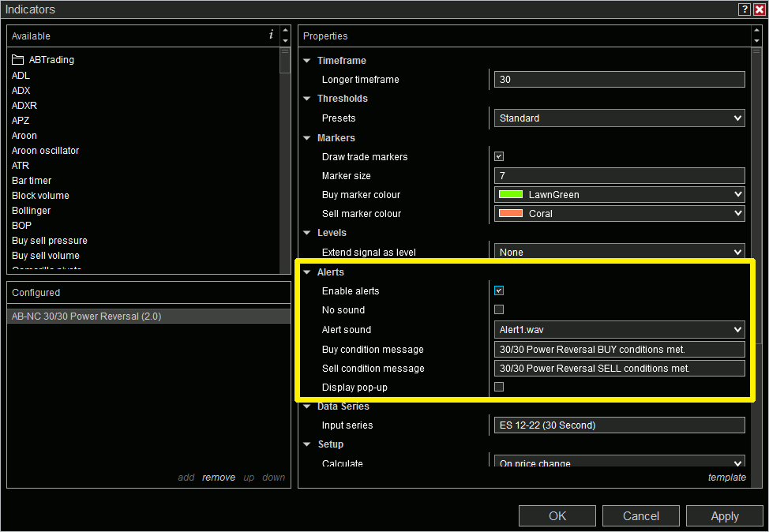Click the remove link below the Configured list

point(219,477)
